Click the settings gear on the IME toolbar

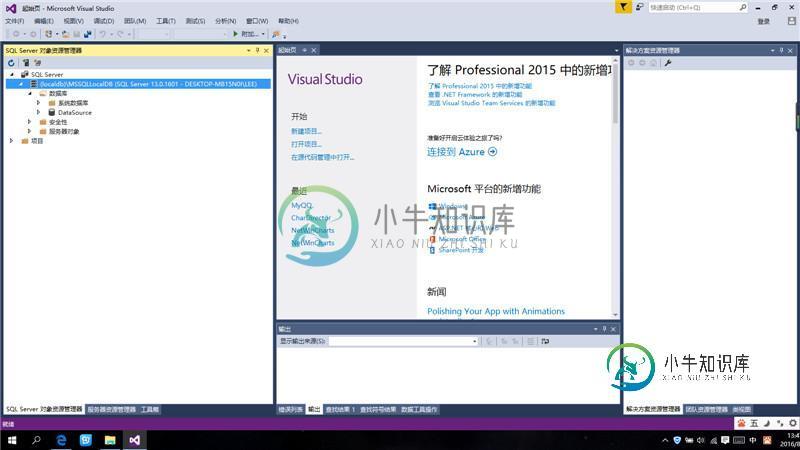click(792, 423)
